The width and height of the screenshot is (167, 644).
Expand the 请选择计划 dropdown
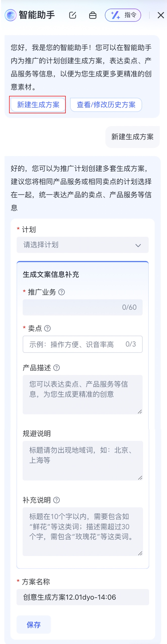pyautogui.click(x=75, y=245)
